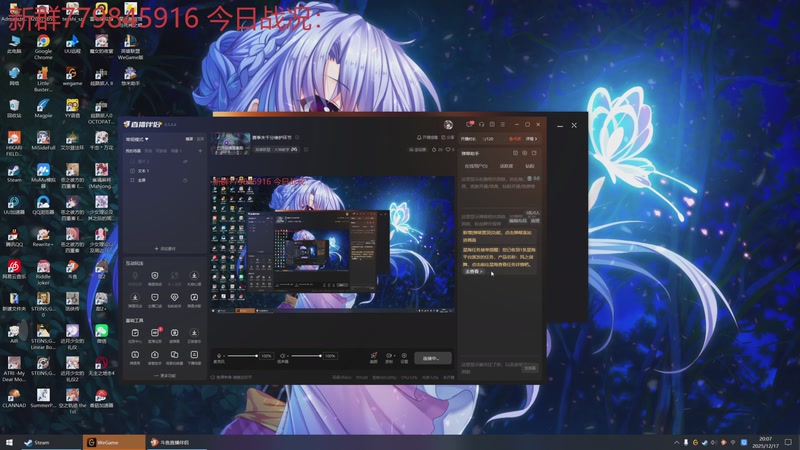
Task: Open 任务中心 in 基础工具
Action: 135,335
